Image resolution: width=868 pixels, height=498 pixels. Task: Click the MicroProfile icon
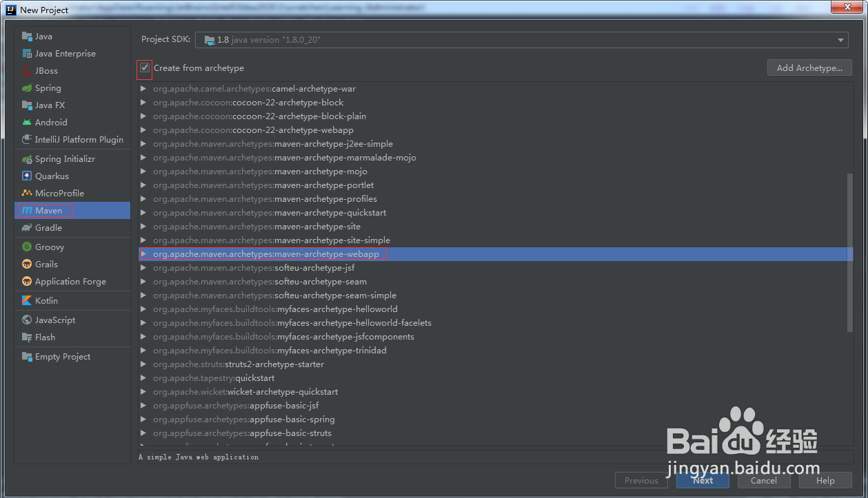click(x=27, y=194)
